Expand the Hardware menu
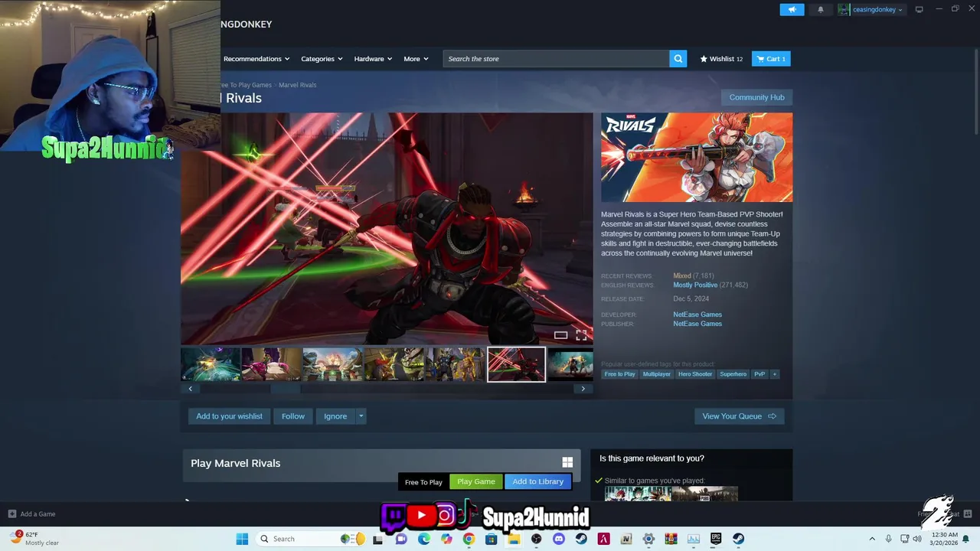980x551 pixels. tap(373, 59)
